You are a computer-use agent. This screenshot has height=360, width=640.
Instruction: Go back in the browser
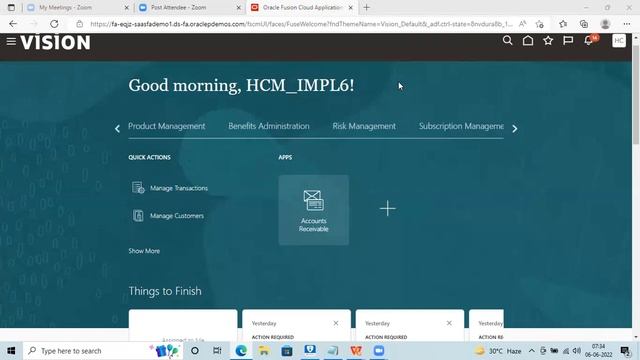[13, 24]
